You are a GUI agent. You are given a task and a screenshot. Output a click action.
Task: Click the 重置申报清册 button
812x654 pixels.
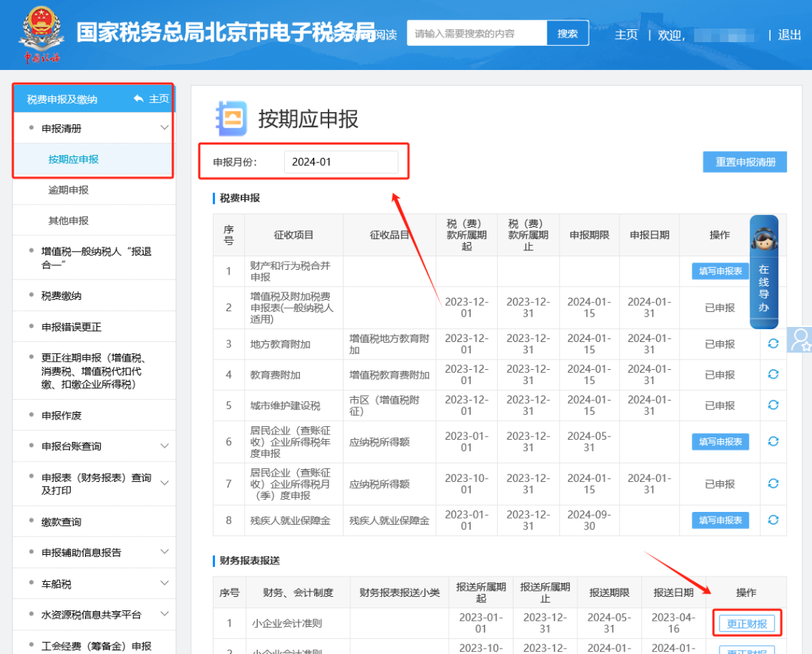(744, 162)
